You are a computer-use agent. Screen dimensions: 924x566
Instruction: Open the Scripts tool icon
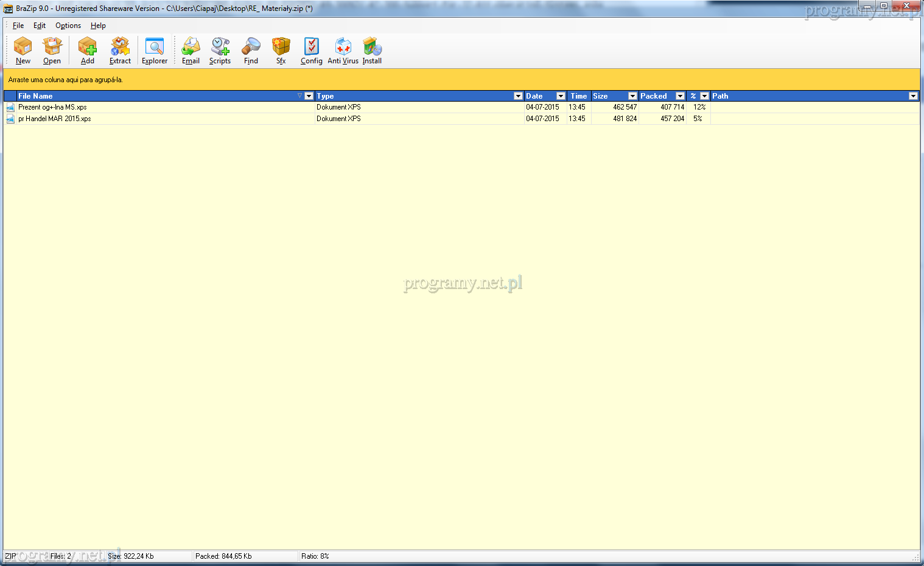(220, 51)
